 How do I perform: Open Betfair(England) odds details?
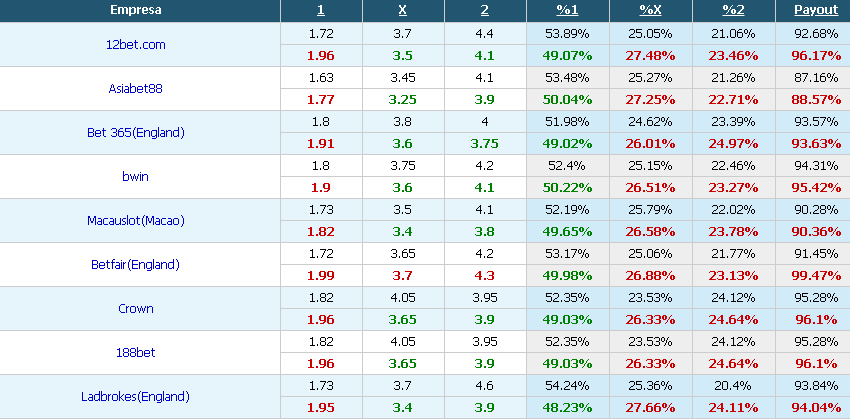(135, 264)
